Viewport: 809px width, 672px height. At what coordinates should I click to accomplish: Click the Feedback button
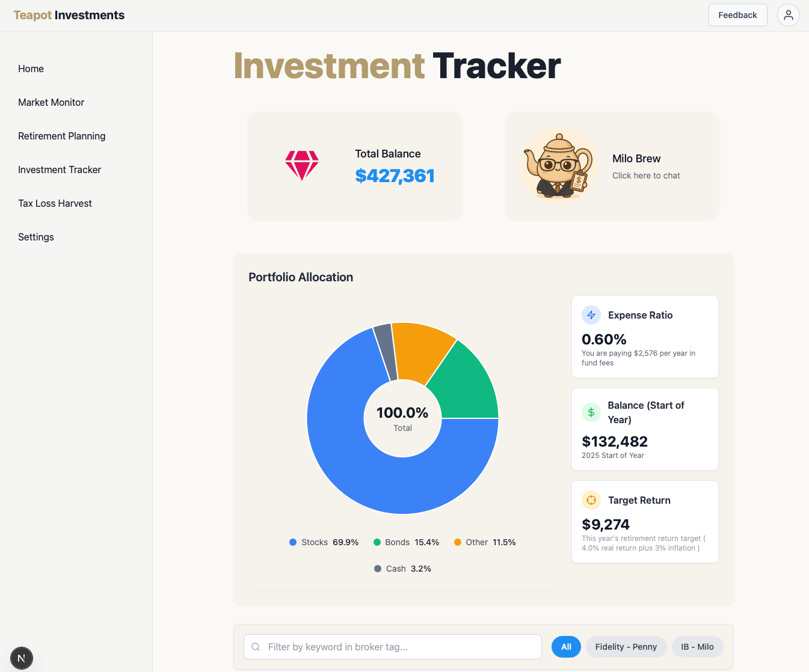(737, 15)
